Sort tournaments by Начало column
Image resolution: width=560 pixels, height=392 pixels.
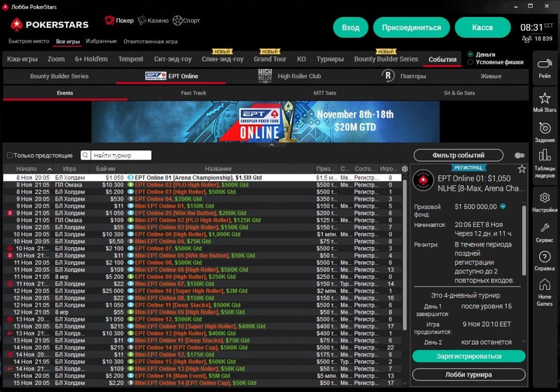tap(27, 169)
